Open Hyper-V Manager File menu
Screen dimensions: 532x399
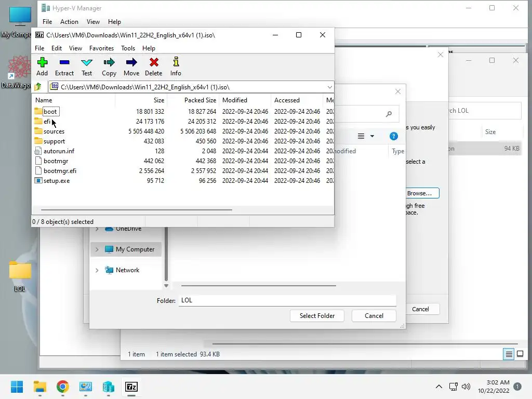pyautogui.click(x=47, y=22)
